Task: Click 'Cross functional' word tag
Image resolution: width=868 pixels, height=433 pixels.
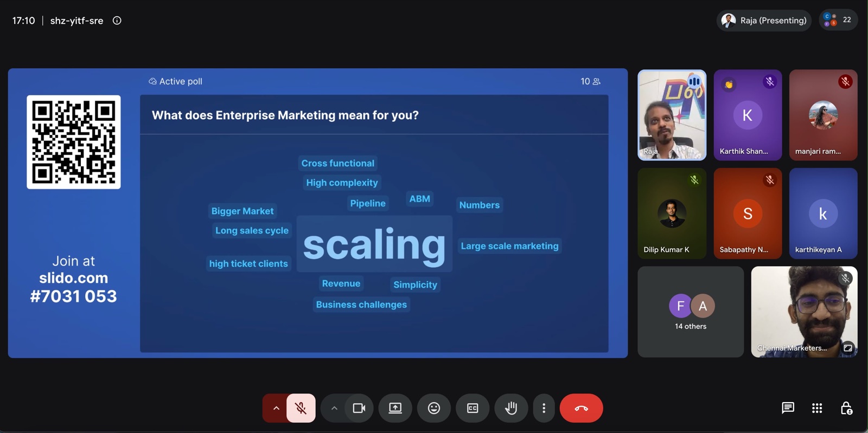Action: click(338, 163)
